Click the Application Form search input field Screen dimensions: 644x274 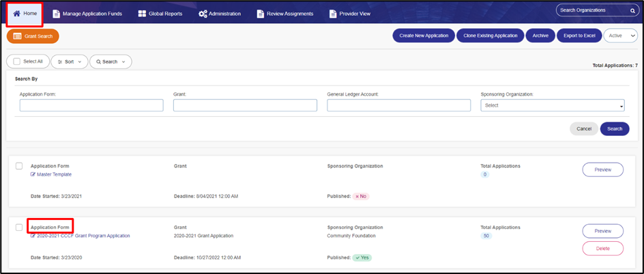(91, 105)
